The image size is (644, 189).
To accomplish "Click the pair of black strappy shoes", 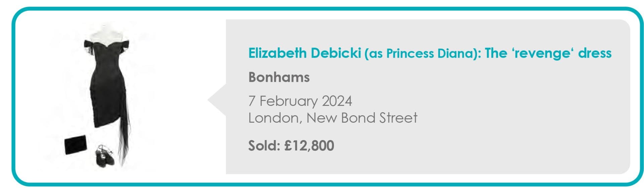I will pos(104,156).
